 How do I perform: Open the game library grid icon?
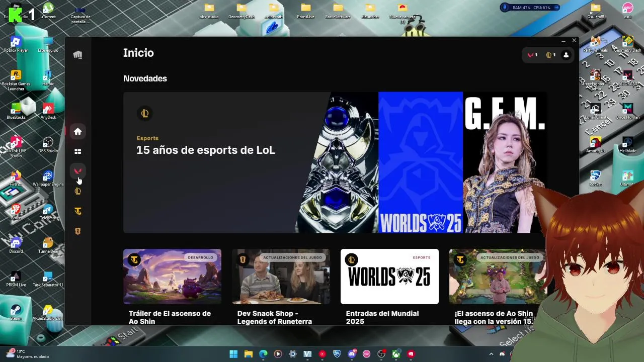tap(77, 151)
